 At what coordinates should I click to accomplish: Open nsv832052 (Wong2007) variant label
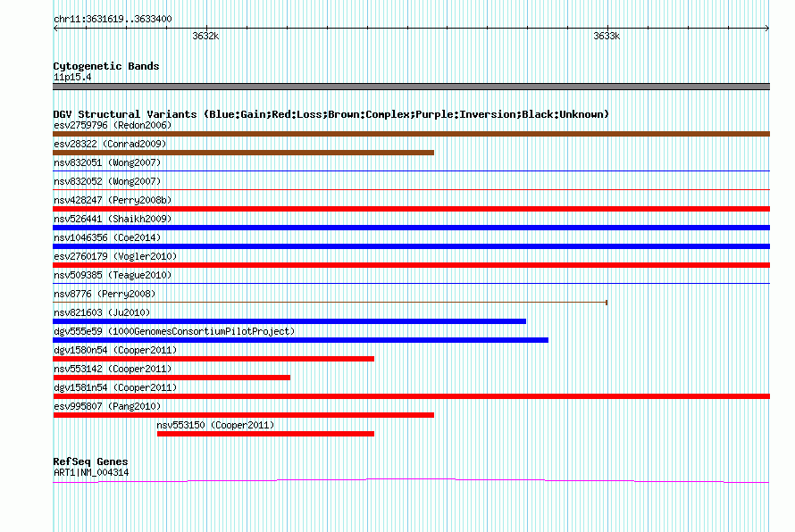point(107,181)
